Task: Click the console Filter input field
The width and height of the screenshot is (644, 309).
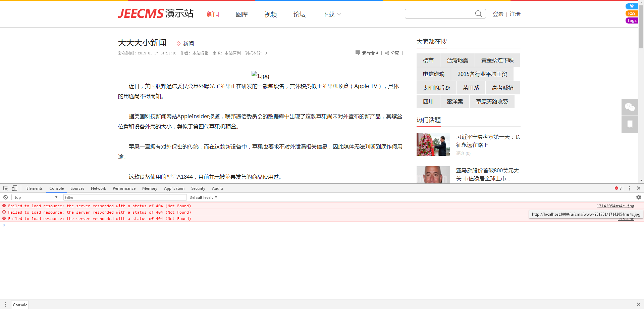Action: click(x=125, y=197)
